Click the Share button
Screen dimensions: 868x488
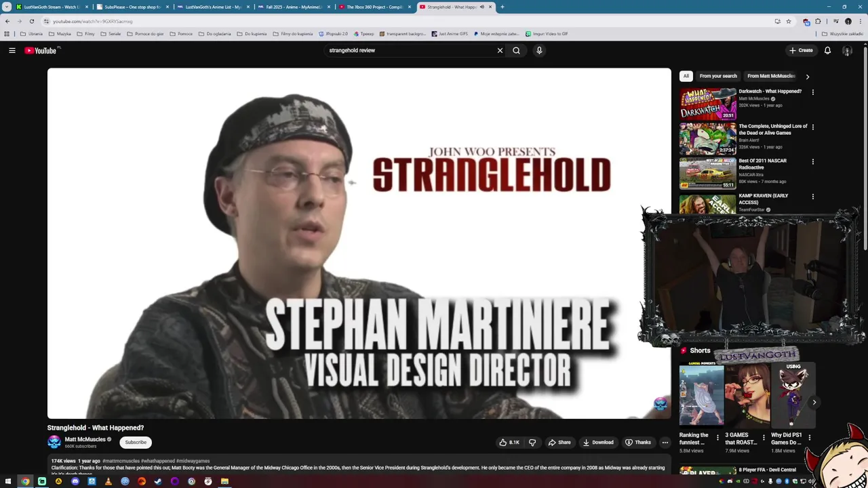click(559, 442)
